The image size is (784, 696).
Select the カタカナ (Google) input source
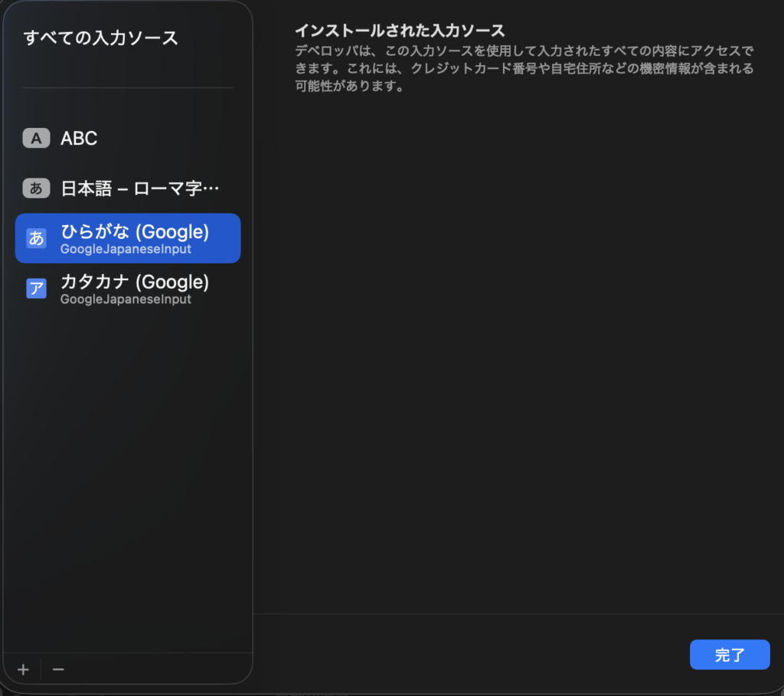134,282
